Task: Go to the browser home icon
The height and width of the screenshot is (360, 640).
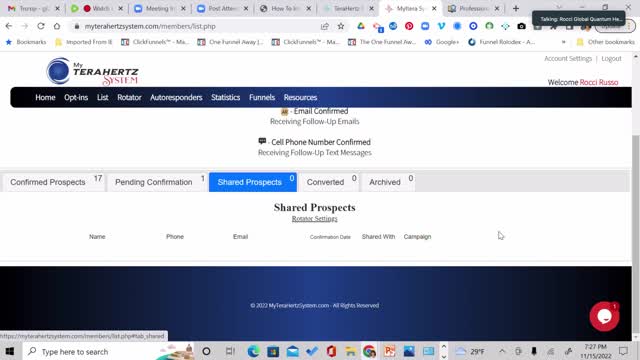Action: coord(57,26)
